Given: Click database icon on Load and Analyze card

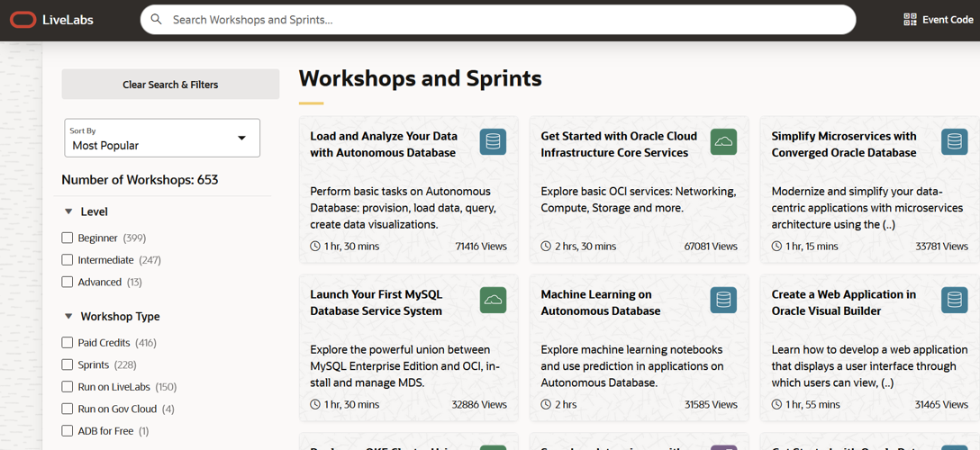Looking at the screenshot, I should click(493, 142).
